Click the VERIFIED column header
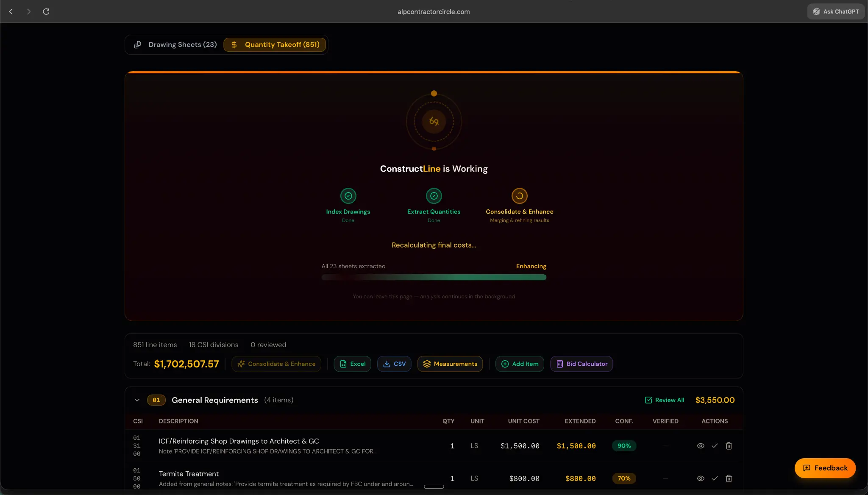Screen dimensions: 868x495 (x=665, y=421)
